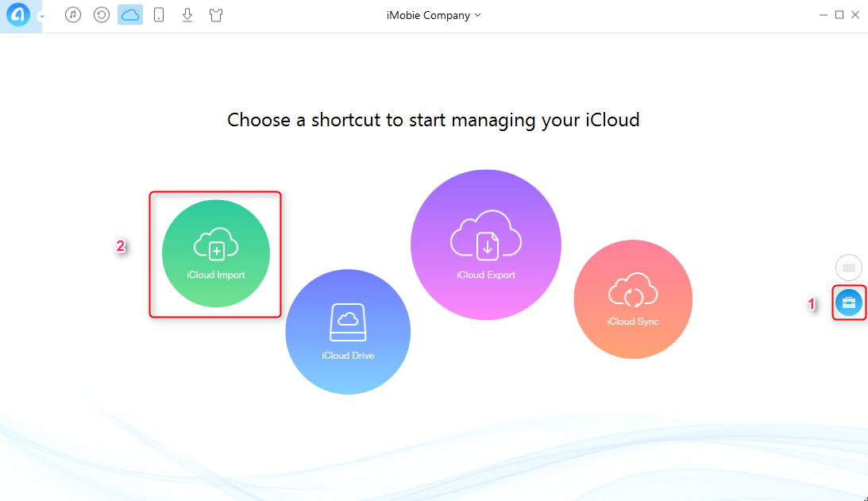This screenshot has height=501, width=868.
Task: Click the T-shirt skin icon
Action: (x=216, y=15)
